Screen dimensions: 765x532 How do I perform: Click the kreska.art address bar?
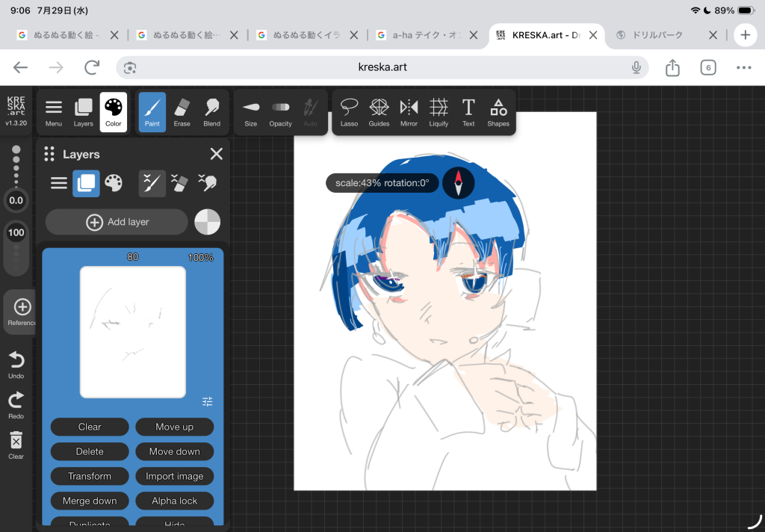(x=382, y=67)
